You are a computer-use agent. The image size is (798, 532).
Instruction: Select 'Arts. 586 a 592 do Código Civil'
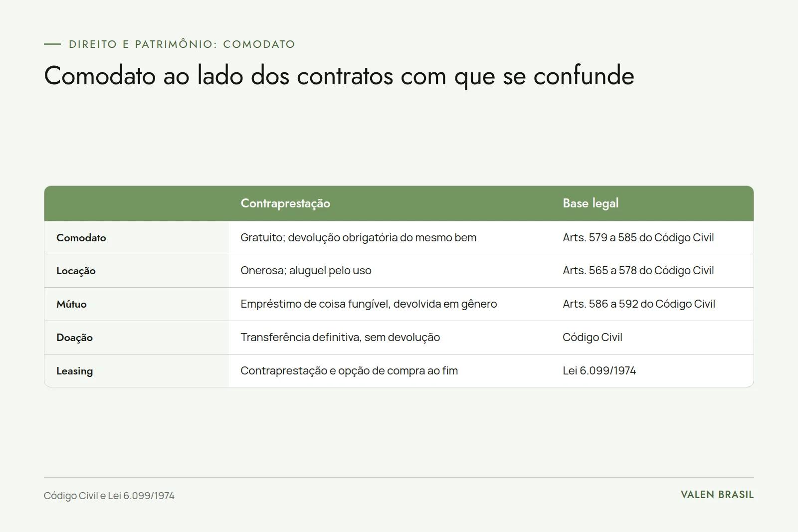pos(639,304)
